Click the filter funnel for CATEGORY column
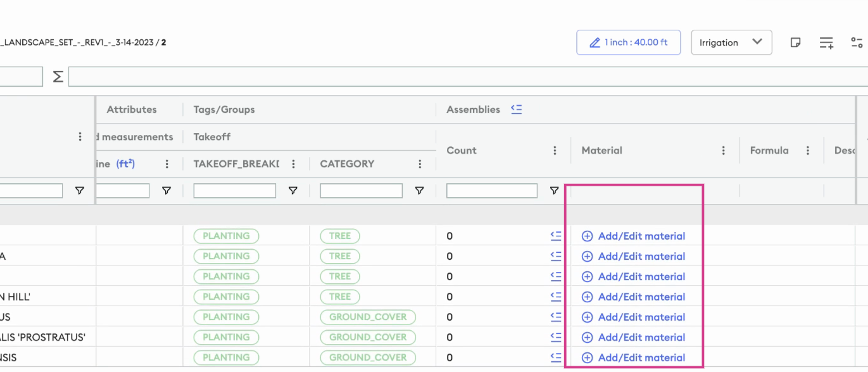 click(419, 190)
